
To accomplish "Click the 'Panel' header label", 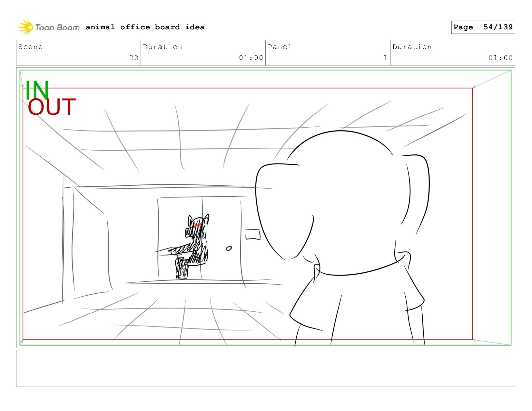I will tap(280, 47).
